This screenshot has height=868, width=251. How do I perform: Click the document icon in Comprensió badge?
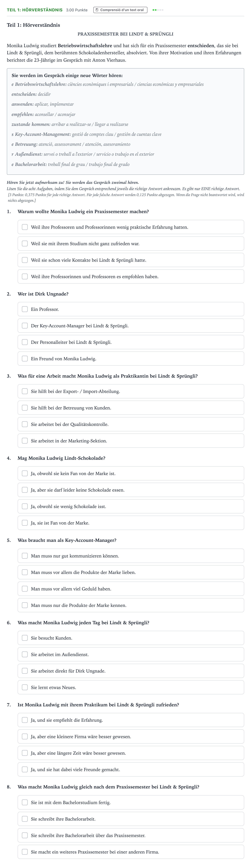pos(97,10)
